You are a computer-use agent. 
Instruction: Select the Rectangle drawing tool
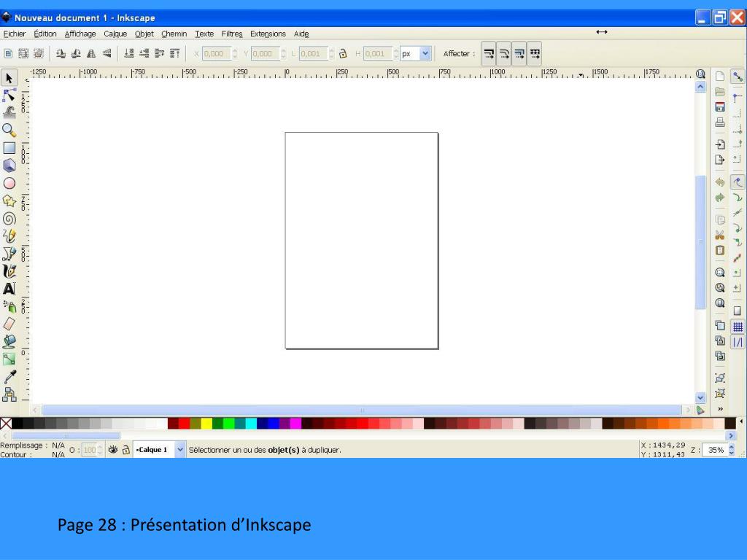click(9, 148)
